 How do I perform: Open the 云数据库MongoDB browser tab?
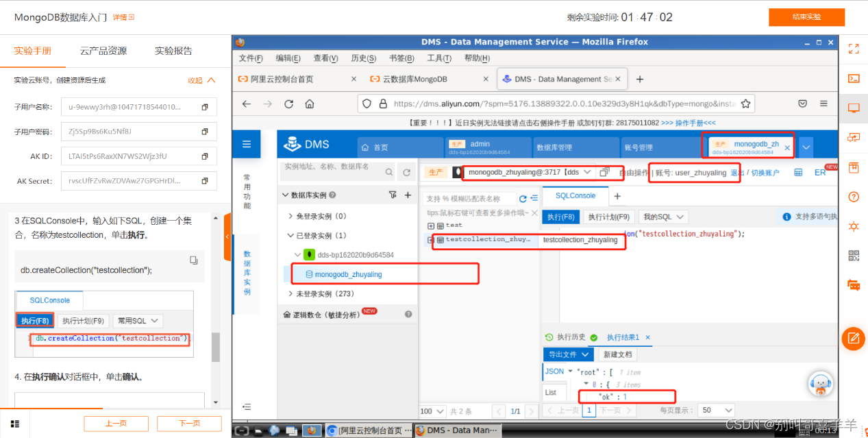[414, 80]
